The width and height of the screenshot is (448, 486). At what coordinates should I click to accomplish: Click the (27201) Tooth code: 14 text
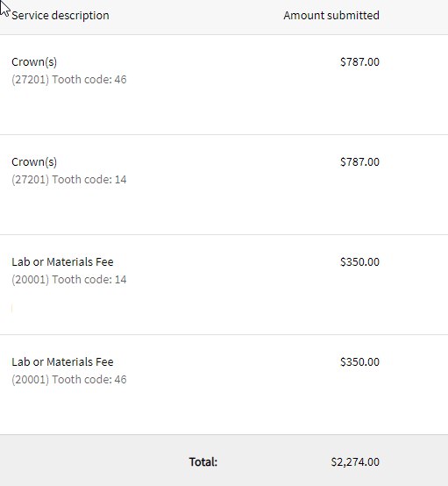69,180
